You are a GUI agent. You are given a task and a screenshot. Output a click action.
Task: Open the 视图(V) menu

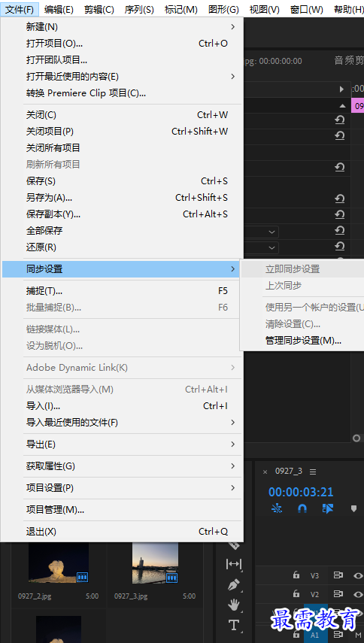pos(265,9)
